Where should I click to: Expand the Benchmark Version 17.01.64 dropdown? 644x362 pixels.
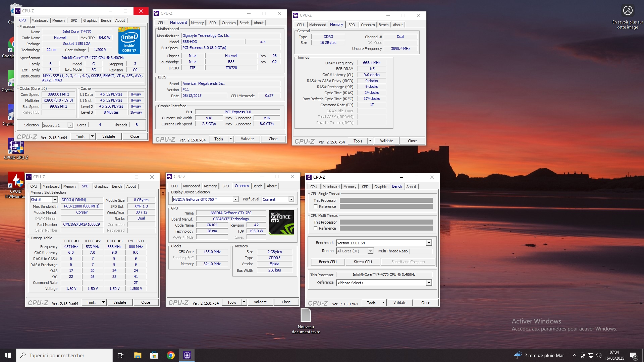tap(429, 243)
